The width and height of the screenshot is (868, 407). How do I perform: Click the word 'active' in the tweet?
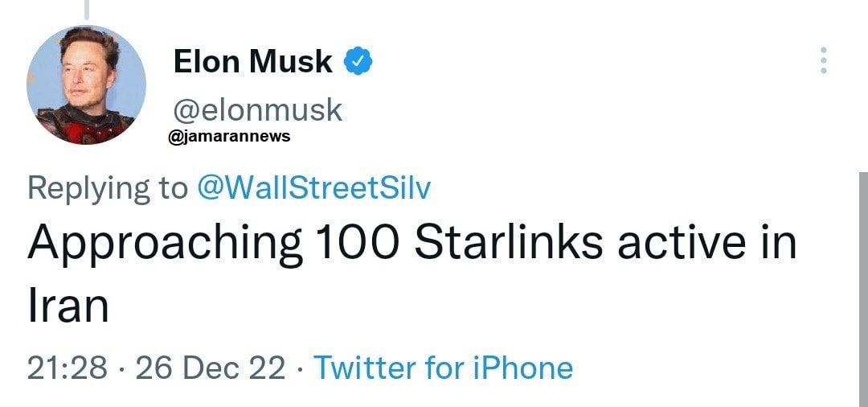(x=677, y=243)
